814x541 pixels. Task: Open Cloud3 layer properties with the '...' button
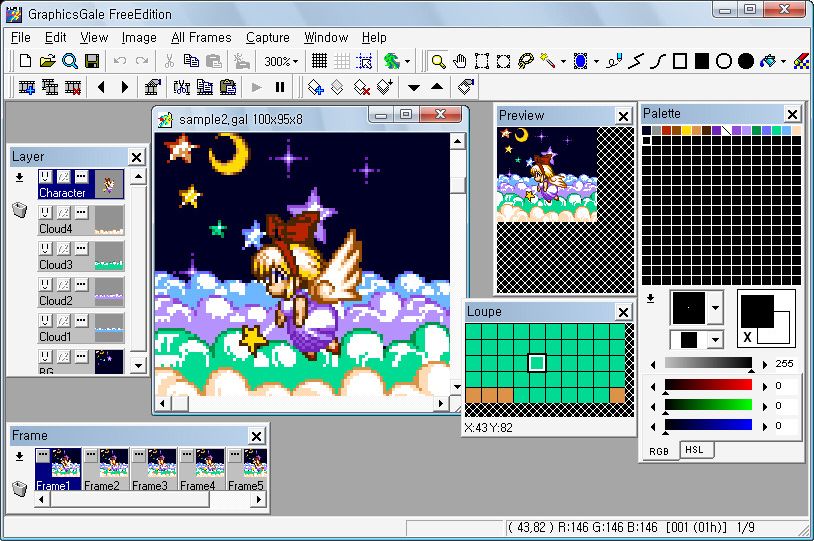coord(81,249)
